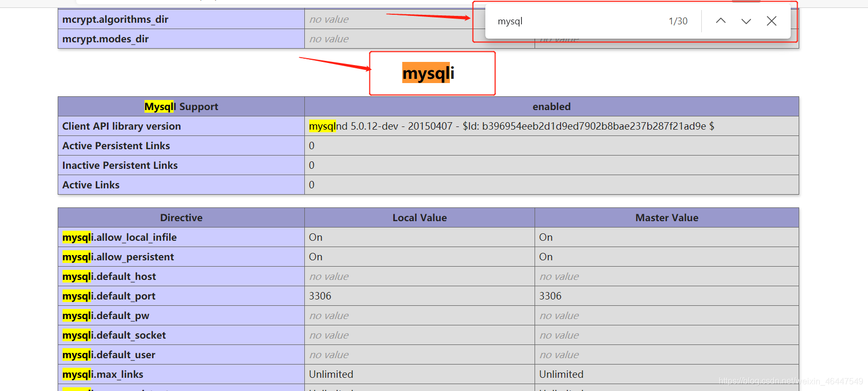The width and height of the screenshot is (868, 391).
Task: Select the enabled header cell
Action: (551, 106)
